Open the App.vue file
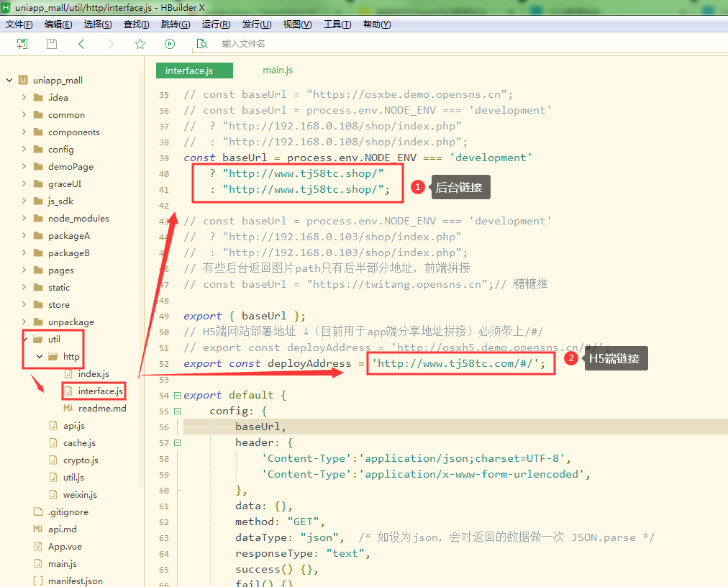Image resolution: width=728 pixels, height=587 pixels. pos(65,546)
